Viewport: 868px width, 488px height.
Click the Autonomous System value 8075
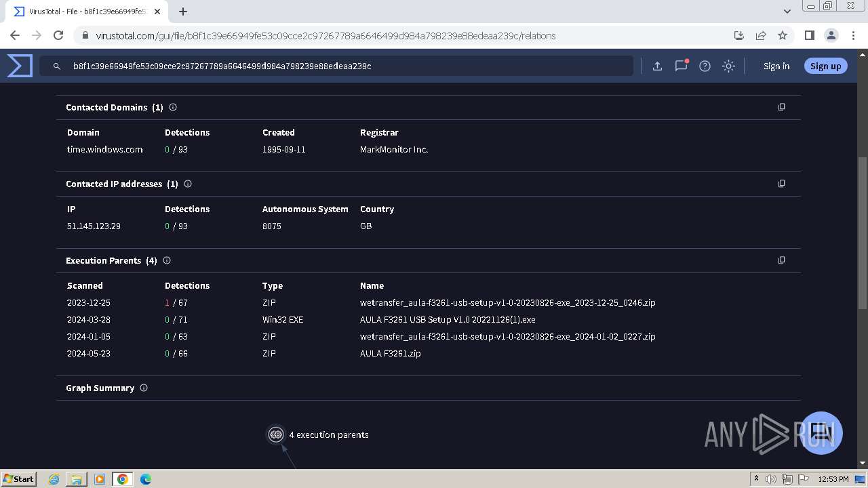272,226
